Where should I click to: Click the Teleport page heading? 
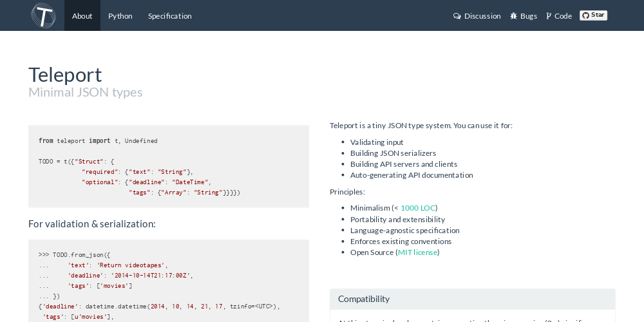pyautogui.click(x=65, y=75)
